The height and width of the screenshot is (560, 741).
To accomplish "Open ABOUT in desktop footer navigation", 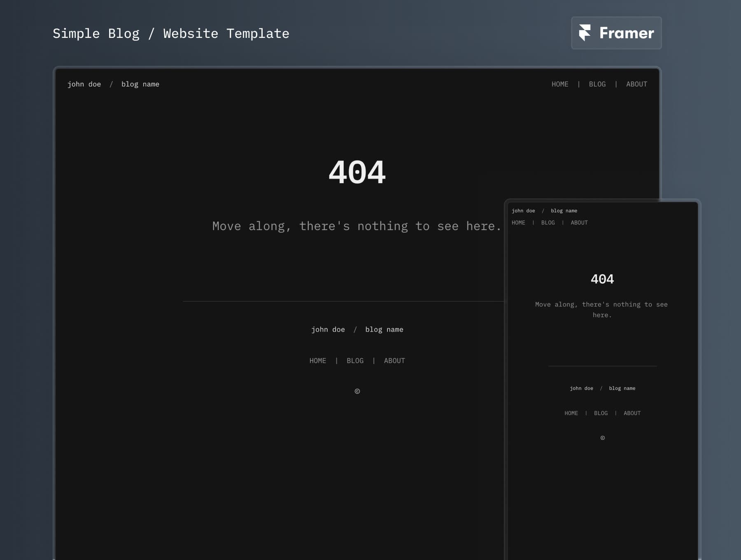I will [394, 361].
